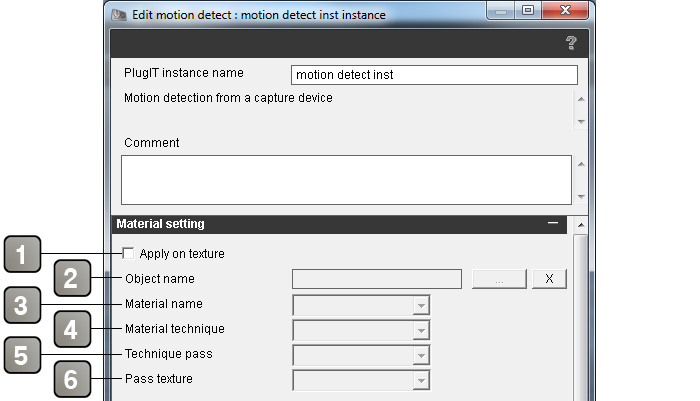The image size is (700, 401).
Task: Open the Material technique dropdown
Action: pos(361,330)
